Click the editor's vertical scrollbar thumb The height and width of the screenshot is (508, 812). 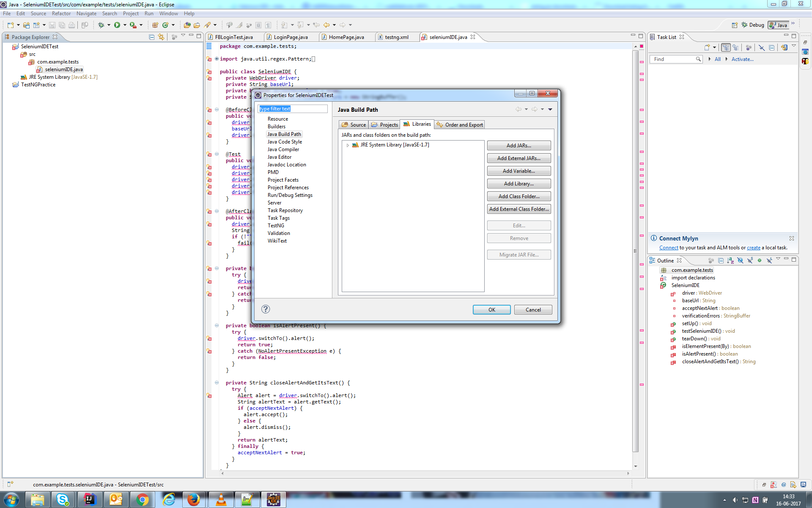[x=635, y=251]
